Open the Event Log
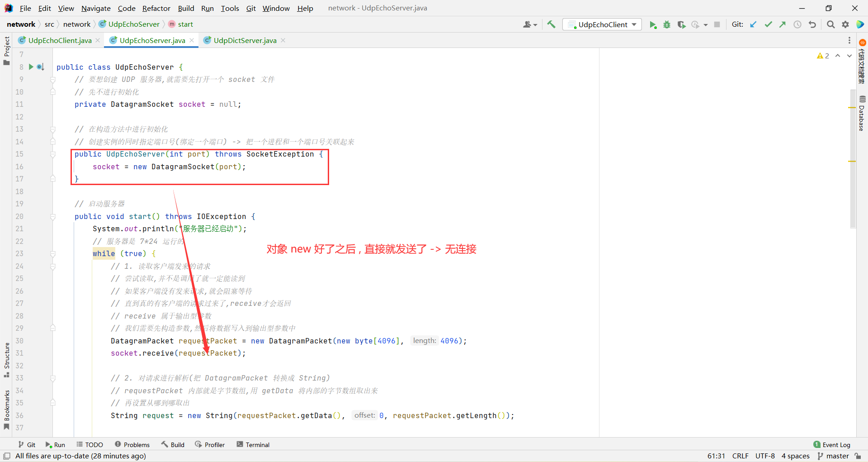Image resolution: width=868 pixels, height=462 pixels. 832,445
